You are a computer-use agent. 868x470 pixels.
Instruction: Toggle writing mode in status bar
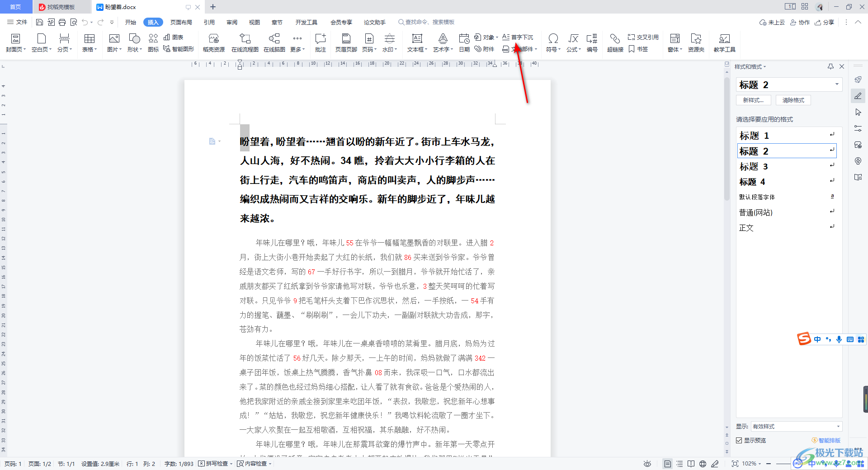point(715,464)
